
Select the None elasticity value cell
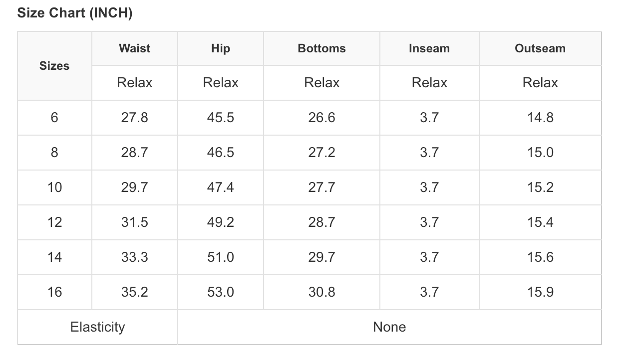click(x=389, y=327)
